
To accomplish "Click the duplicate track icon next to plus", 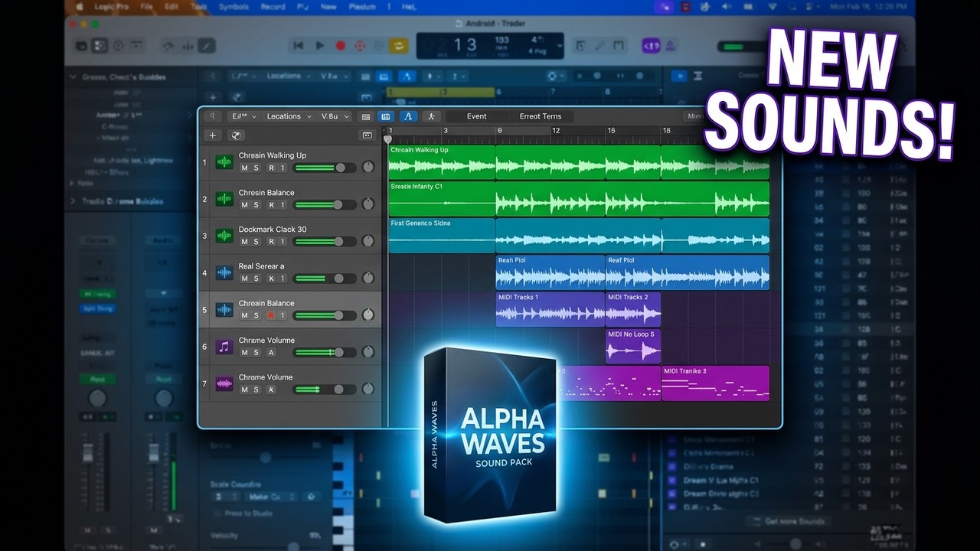I will 237,135.
